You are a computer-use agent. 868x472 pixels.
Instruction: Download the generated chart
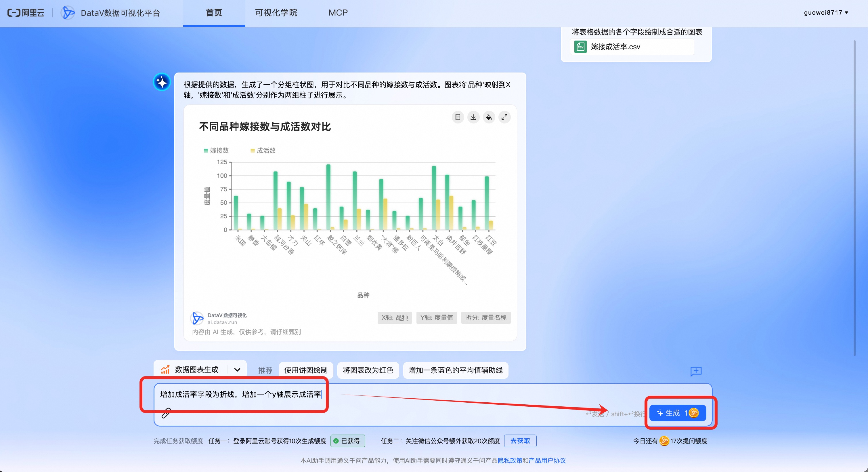tap(473, 117)
